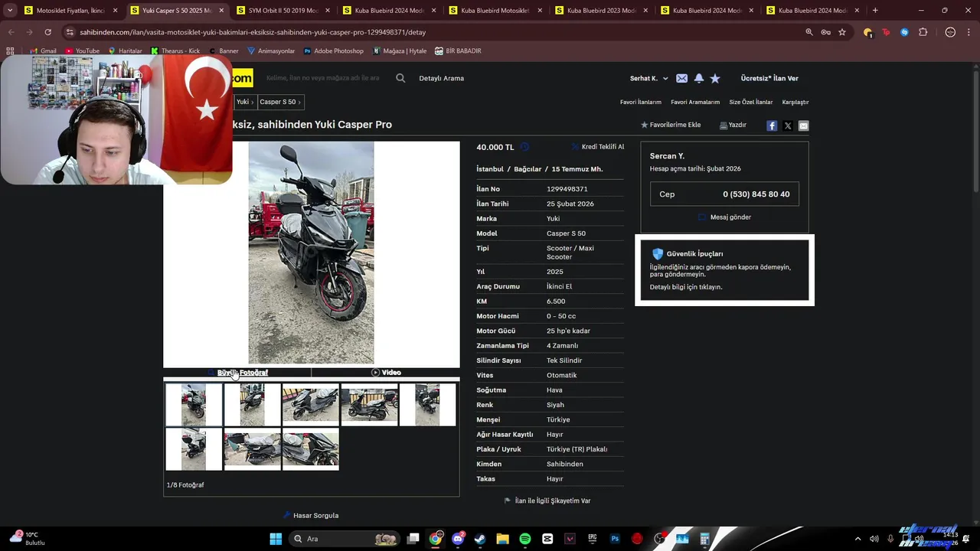The height and width of the screenshot is (551, 980).
Task: Show hidden system tray icons chevron
Action: (857, 539)
